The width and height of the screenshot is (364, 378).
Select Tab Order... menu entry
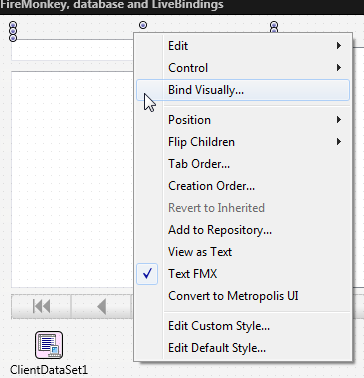[243, 164]
